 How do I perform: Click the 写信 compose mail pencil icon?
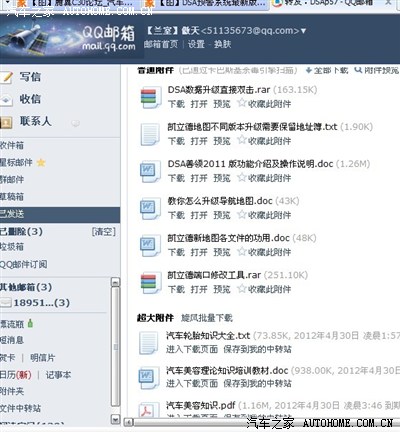click(x=6, y=77)
